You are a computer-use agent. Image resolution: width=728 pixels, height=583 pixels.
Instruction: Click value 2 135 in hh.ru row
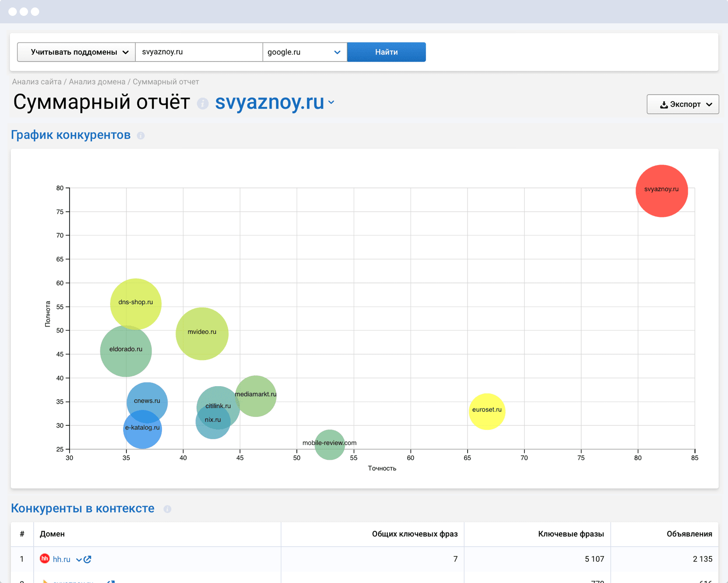pyautogui.click(x=702, y=559)
